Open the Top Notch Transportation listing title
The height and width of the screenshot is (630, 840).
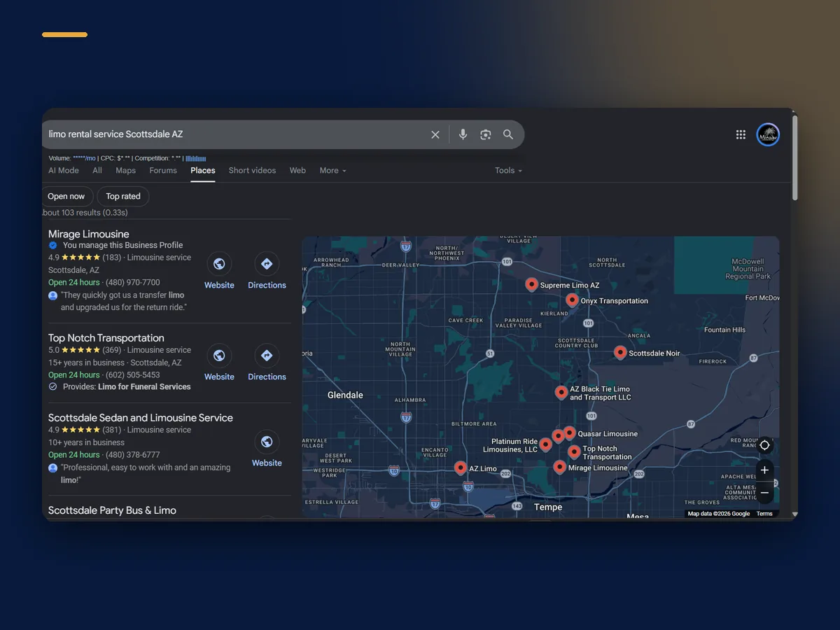[x=106, y=338]
